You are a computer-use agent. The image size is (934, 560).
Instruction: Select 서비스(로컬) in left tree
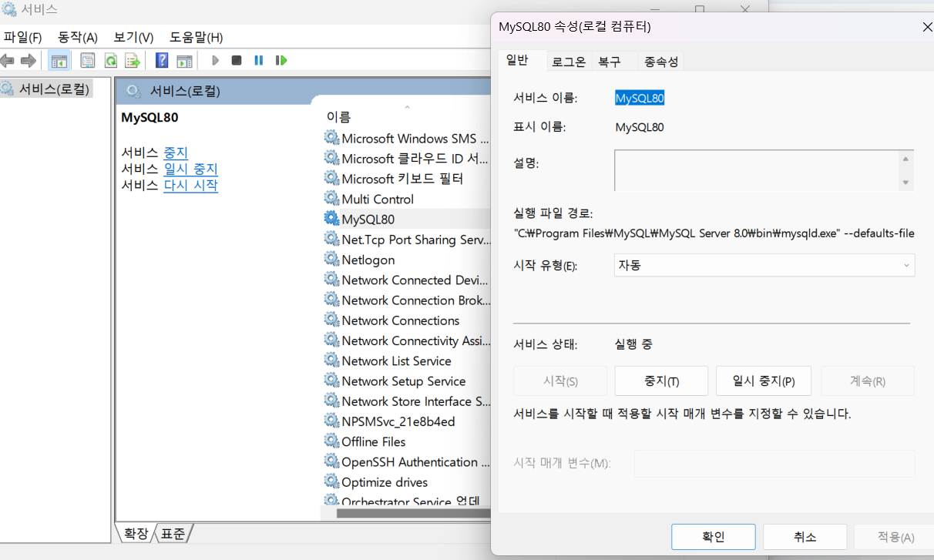(46, 88)
